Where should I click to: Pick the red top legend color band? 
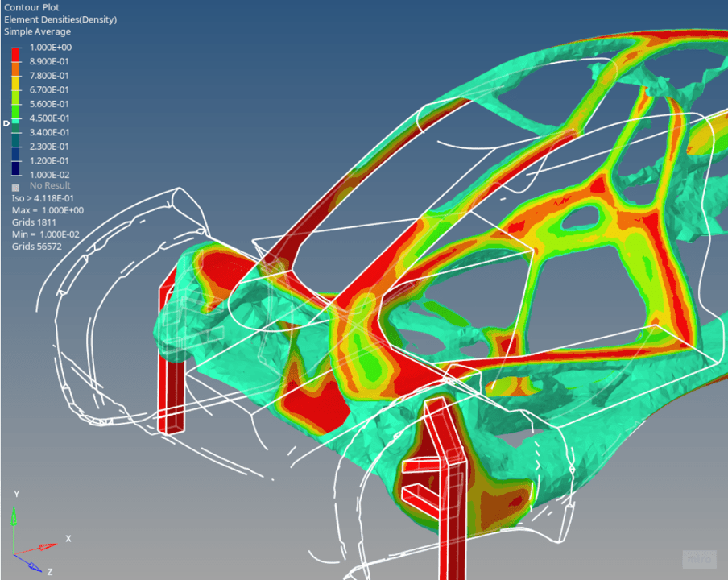[x=15, y=55]
